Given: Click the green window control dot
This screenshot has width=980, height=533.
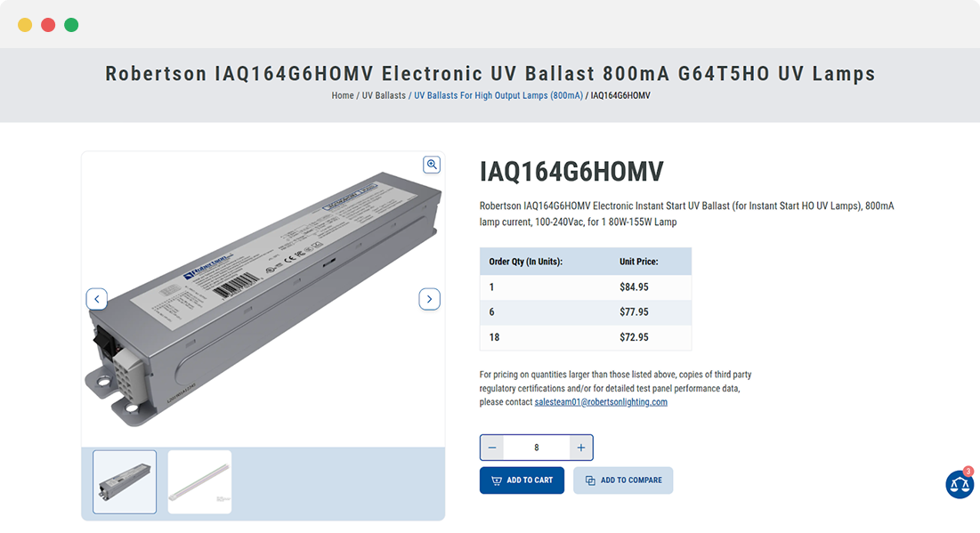Looking at the screenshot, I should click(x=71, y=25).
